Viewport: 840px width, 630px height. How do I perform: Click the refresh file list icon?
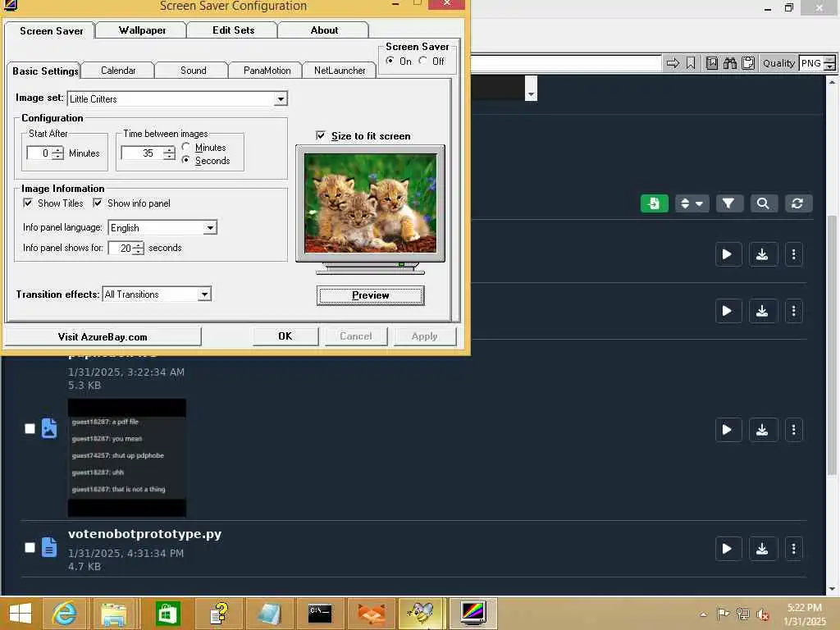pyautogui.click(x=797, y=203)
